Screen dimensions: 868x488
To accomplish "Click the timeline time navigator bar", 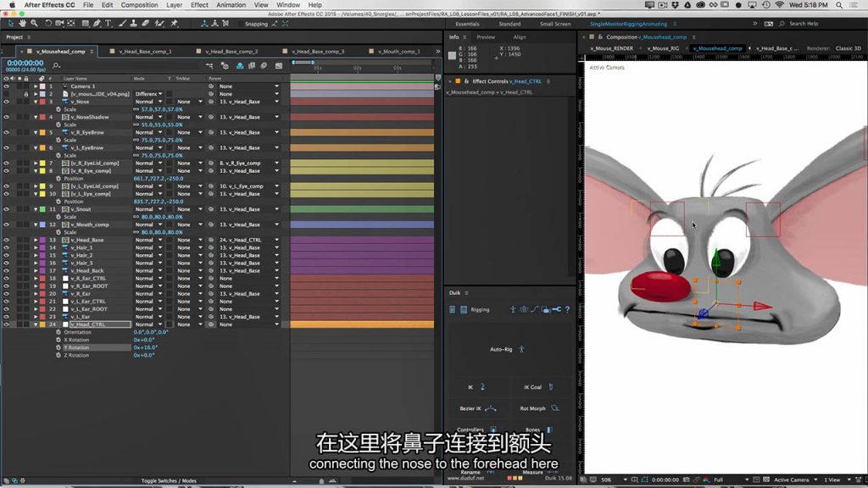I will tap(303, 63).
